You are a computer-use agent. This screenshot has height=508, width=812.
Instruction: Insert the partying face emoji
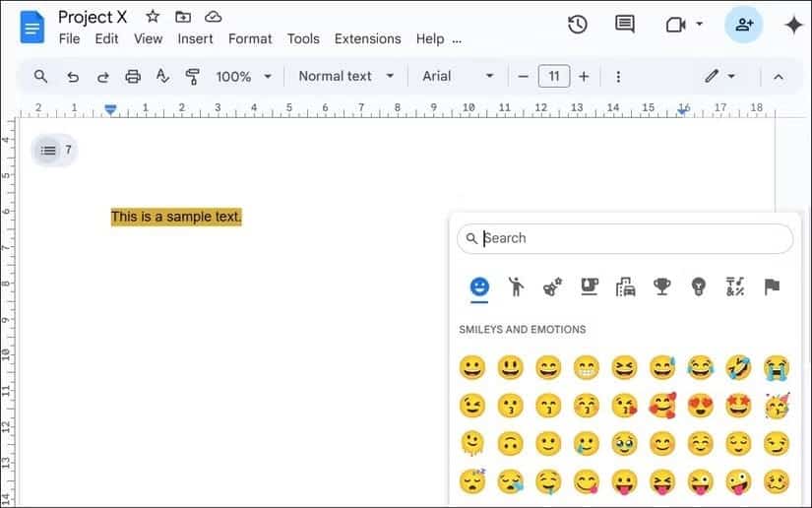(777, 406)
